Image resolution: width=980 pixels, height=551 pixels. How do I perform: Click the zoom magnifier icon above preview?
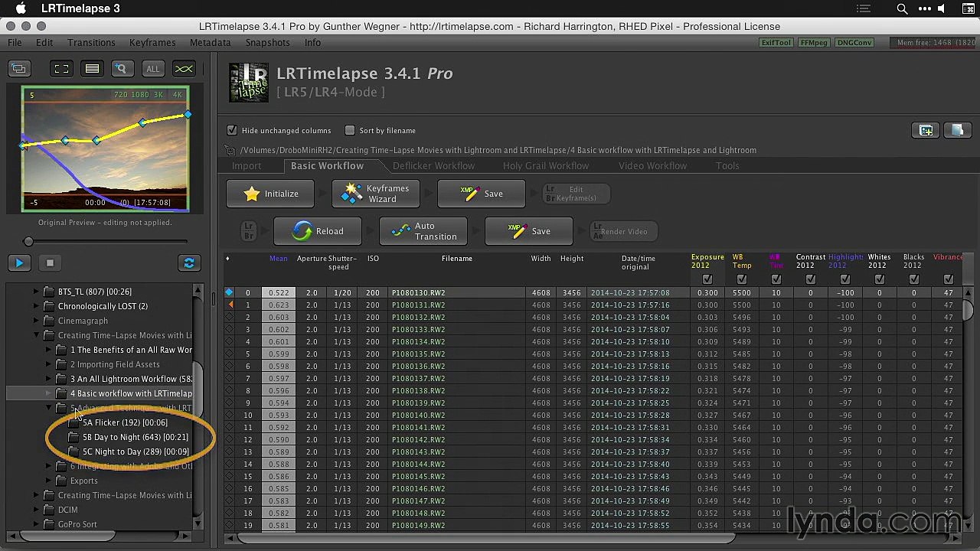(x=121, y=69)
